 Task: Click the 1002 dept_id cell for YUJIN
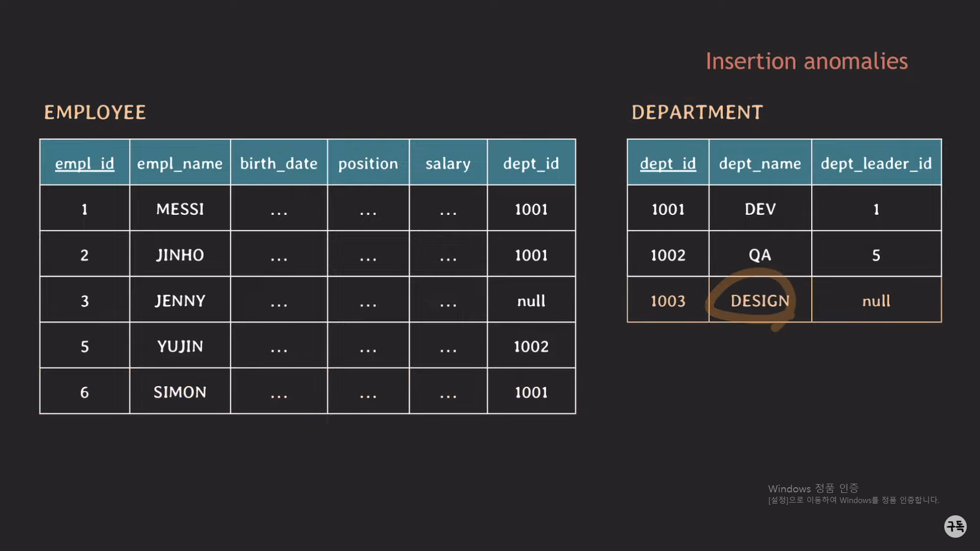coord(531,346)
